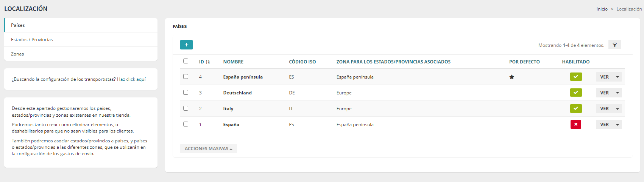Disable the enabled checkmark for Deutschland
The width and height of the screenshot is (644, 182).
pos(575,93)
